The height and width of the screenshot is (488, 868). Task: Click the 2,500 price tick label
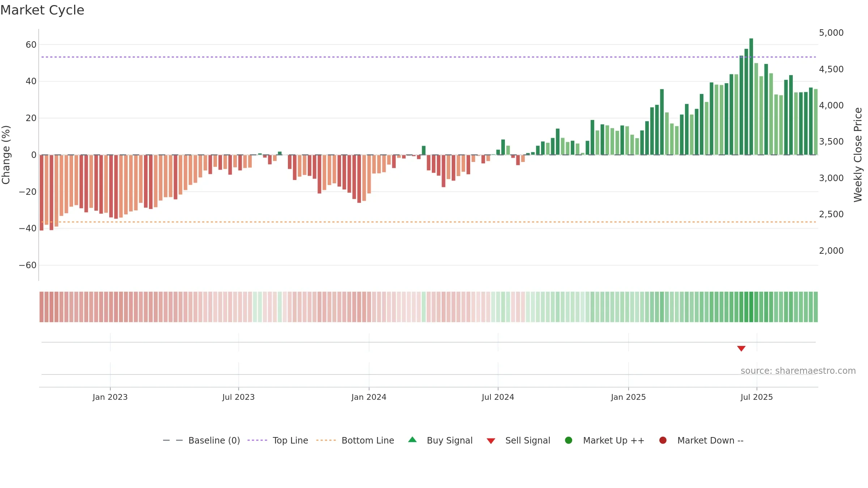831,214
